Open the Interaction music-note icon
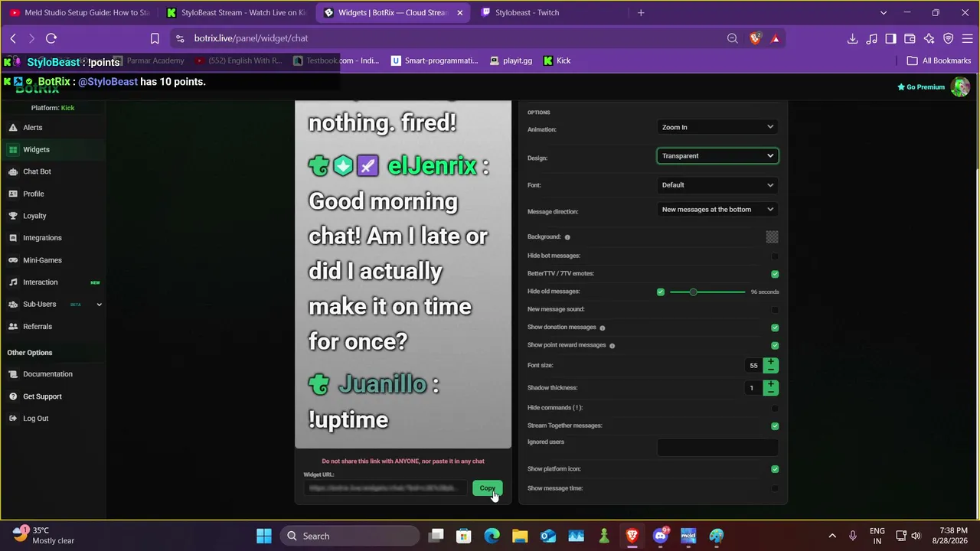 (x=13, y=282)
